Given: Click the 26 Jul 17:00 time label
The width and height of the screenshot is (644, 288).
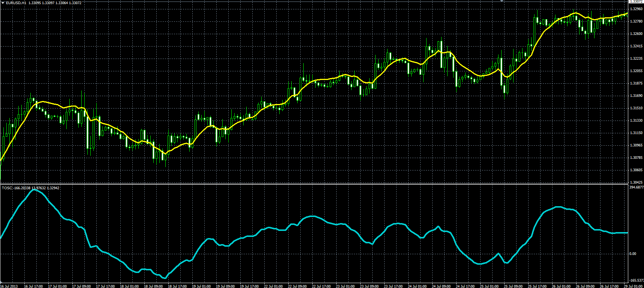Looking at the screenshot, I should tap(609, 286).
